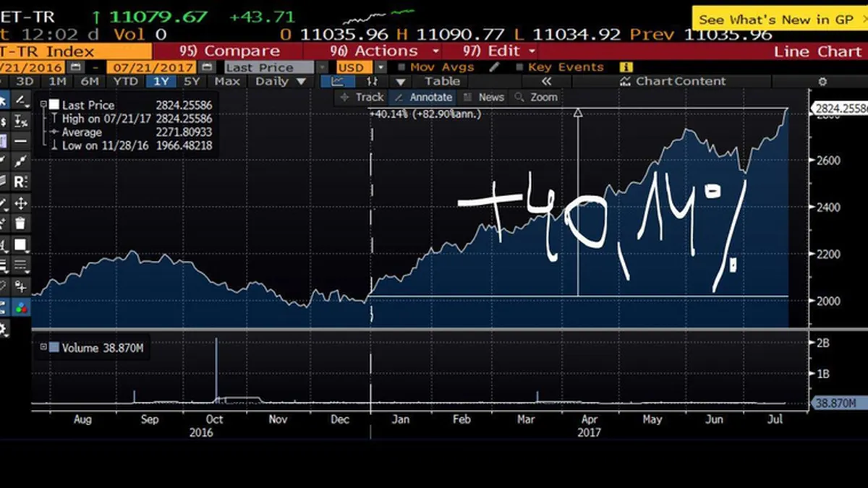Select the line chart type icon
The height and width of the screenshot is (488, 868).
point(338,82)
